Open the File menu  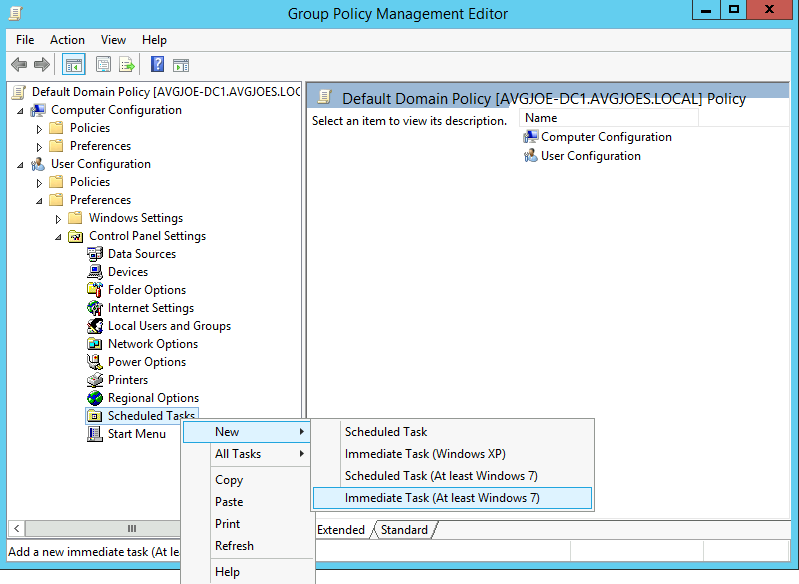coord(25,40)
